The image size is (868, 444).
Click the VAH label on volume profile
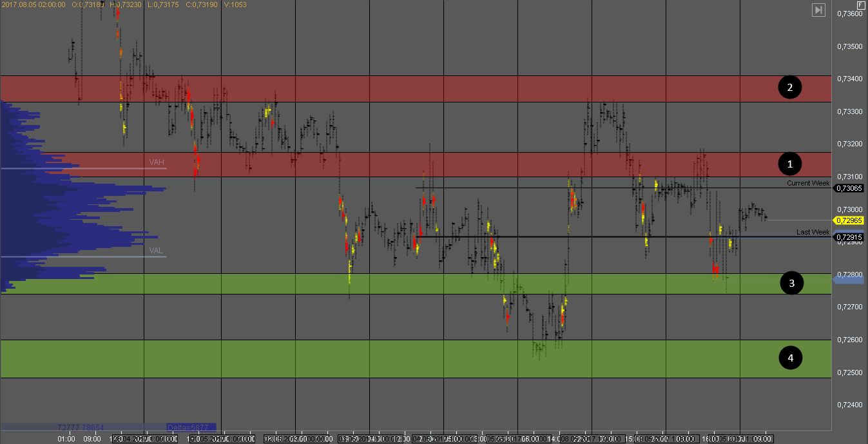click(x=157, y=162)
